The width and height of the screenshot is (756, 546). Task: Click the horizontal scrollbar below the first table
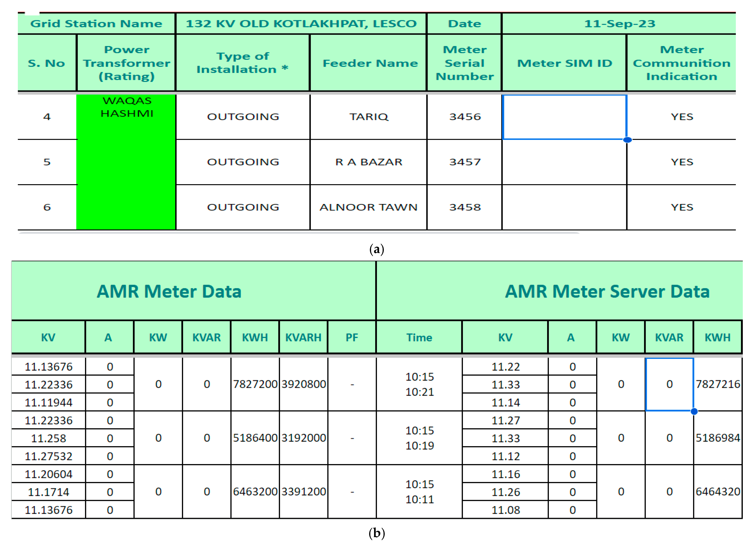pos(299,233)
